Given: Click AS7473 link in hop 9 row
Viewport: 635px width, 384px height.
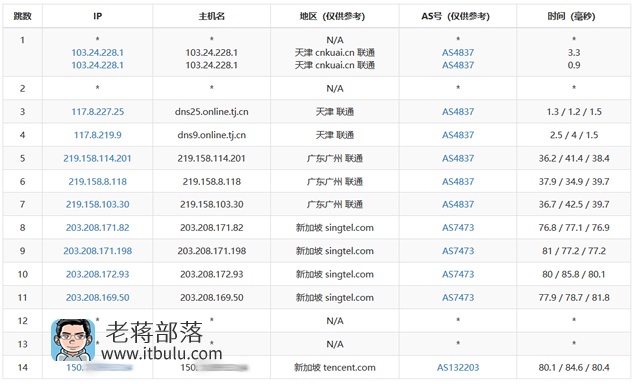Looking at the screenshot, I should 458,251.
